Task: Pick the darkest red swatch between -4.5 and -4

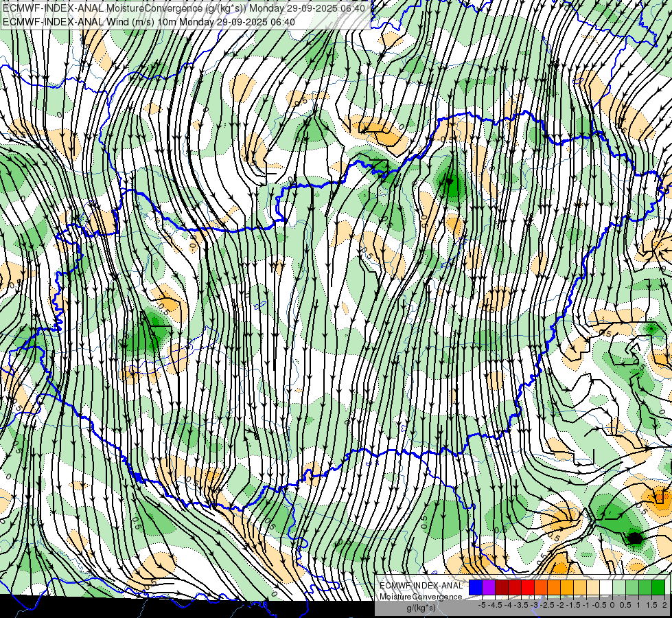Action: click(x=502, y=587)
